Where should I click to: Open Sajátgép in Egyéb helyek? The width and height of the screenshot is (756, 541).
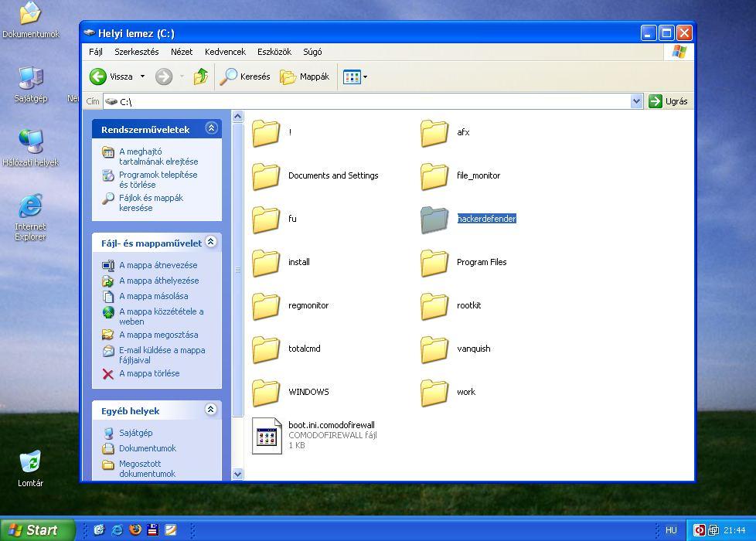click(135, 433)
